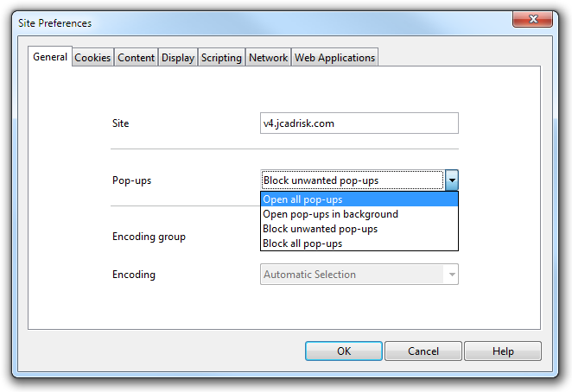Image resolution: width=572 pixels, height=392 pixels.
Task: Click the Pop-ups combo box selected value
Action: point(352,180)
